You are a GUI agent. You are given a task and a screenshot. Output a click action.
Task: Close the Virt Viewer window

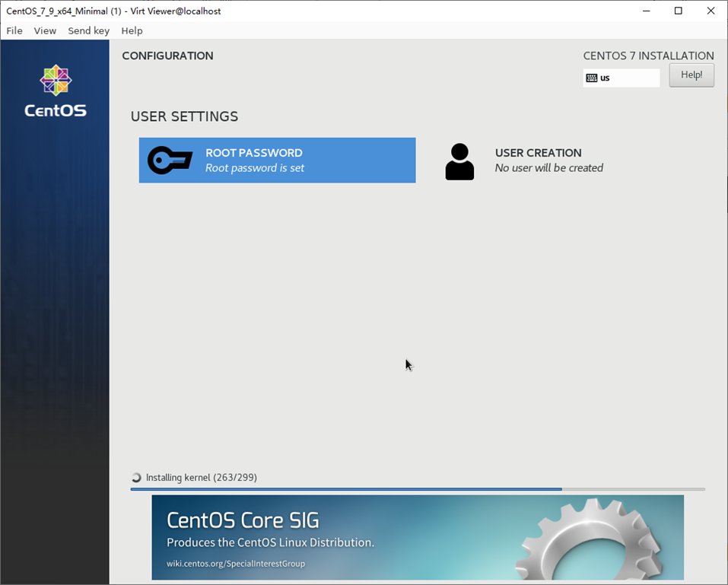711,11
